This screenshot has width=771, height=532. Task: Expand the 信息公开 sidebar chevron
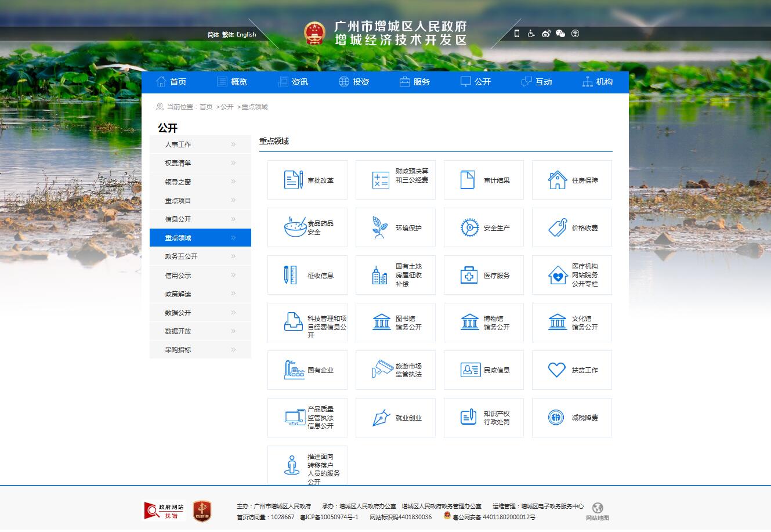[x=233, y=219]
